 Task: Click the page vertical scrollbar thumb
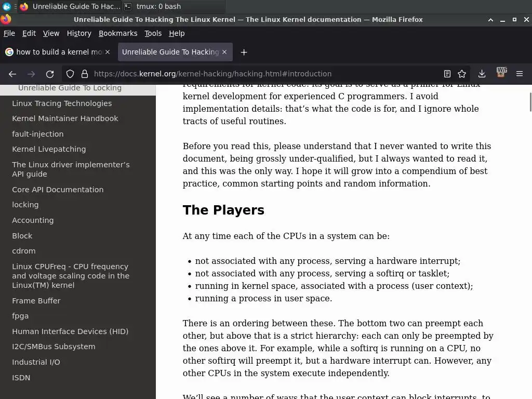[x=530, y=101]
